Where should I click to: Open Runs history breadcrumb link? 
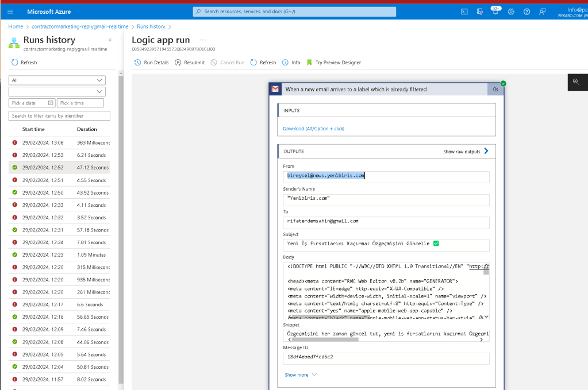[x=151, y=26]
